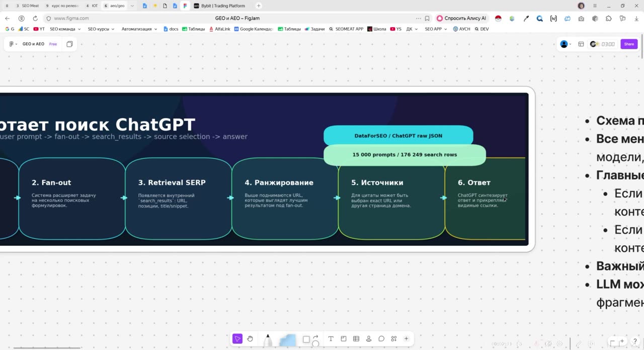Open the layout view icon near timer
The width and height of the screenshot is (644, 350).
coord(581,44)
